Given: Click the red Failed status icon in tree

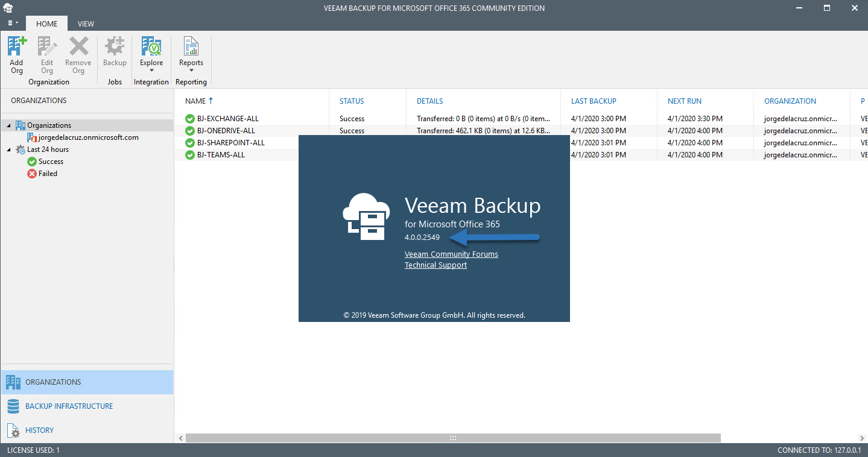Looking at the screenshot, I should 32,174.
